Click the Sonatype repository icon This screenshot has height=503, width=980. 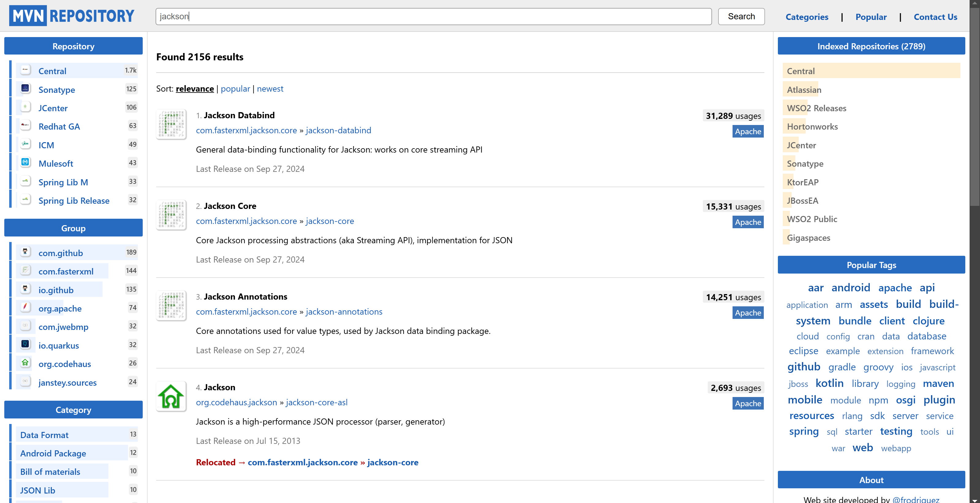click(x=25, y=89)
